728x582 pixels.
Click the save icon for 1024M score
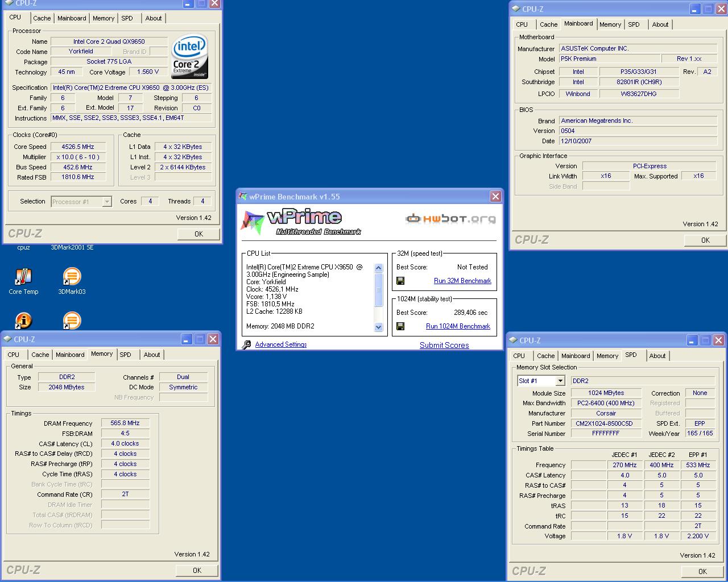pyautogui.click(x=400, y=326)
